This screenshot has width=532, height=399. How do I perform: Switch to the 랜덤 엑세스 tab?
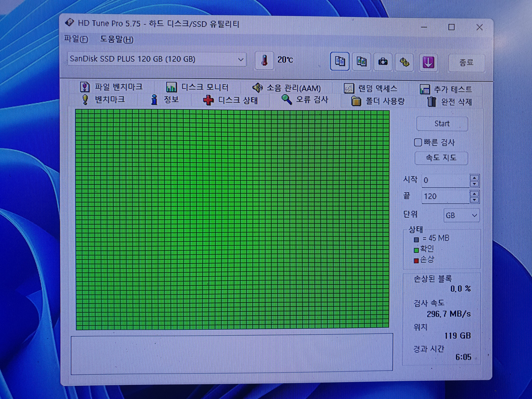pos(370,89)
